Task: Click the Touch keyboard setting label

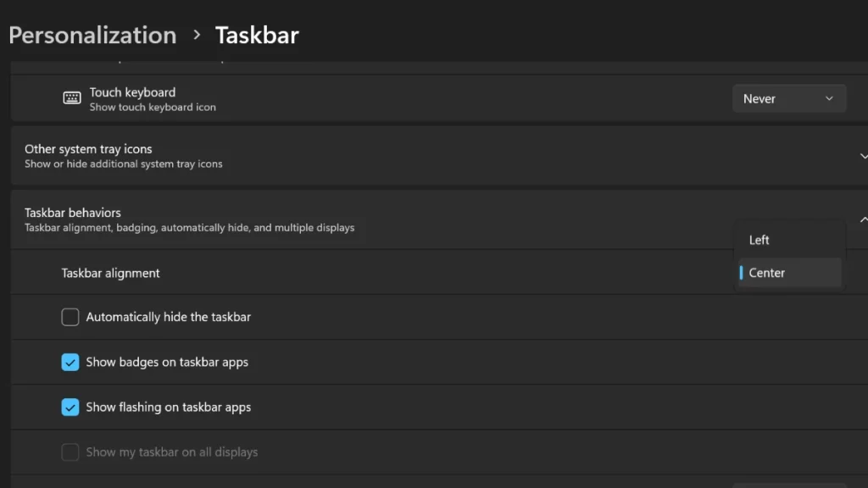Action: coord(132,92)
